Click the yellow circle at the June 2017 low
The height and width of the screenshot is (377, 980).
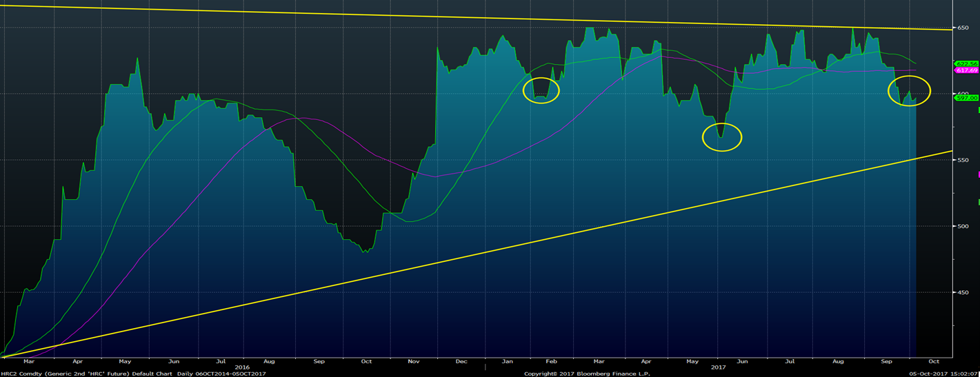(x=721, y=137)
